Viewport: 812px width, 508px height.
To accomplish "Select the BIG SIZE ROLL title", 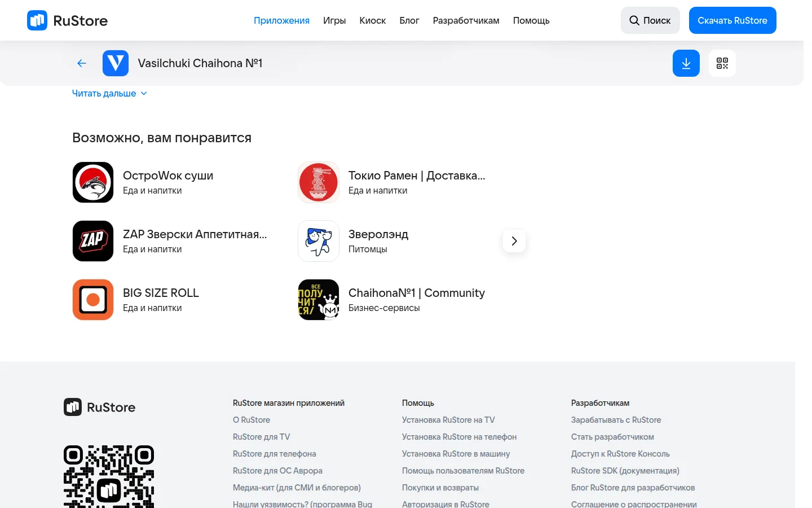I will point(161,293).
